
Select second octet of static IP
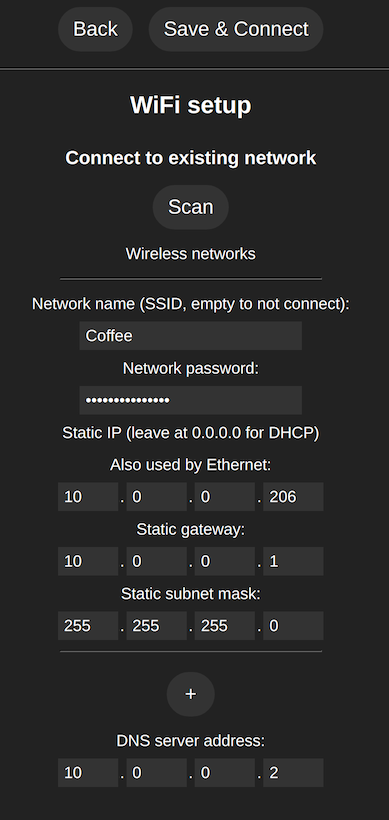[x=156, y=497]
